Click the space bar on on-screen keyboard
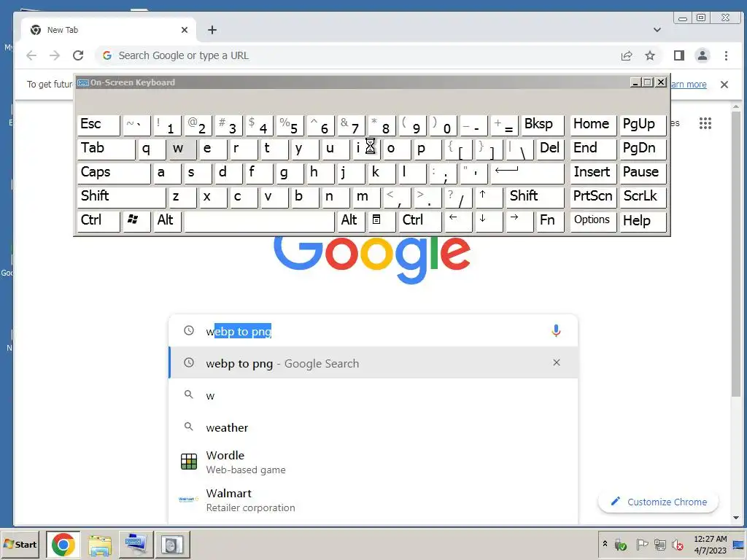The width and height of the screenshot is (747, 560). [x=259, y=220]
